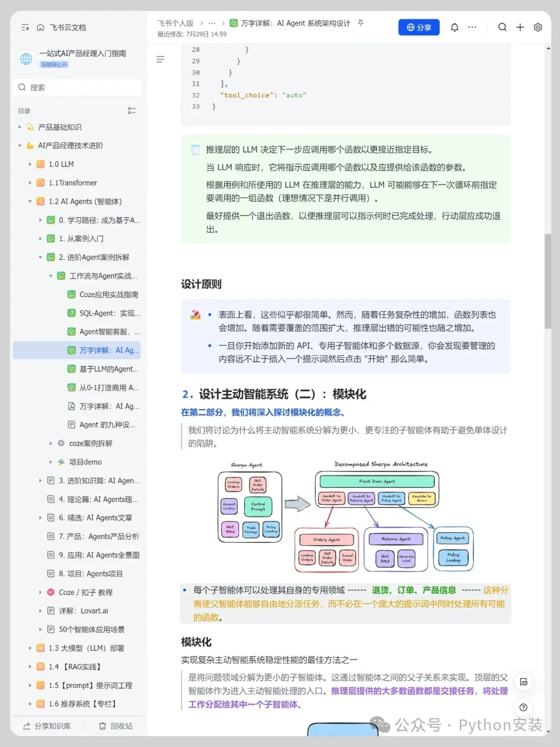This screenshot has height=747, width=560.
Task: Click the 搜索 search input field
Action: pyautogui.click(x=76, y=87)
